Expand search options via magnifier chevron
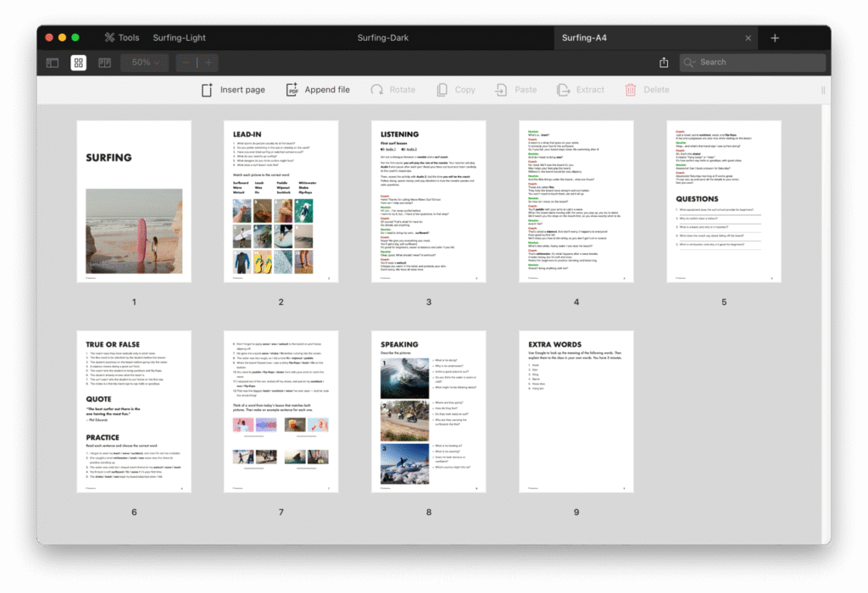 pos(690,63)
